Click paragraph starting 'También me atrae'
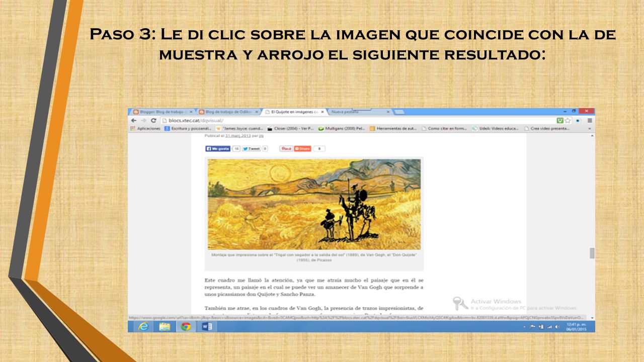The width and height of the screenshot is (644, 362). pyautogui.click(x=314, y=310)
